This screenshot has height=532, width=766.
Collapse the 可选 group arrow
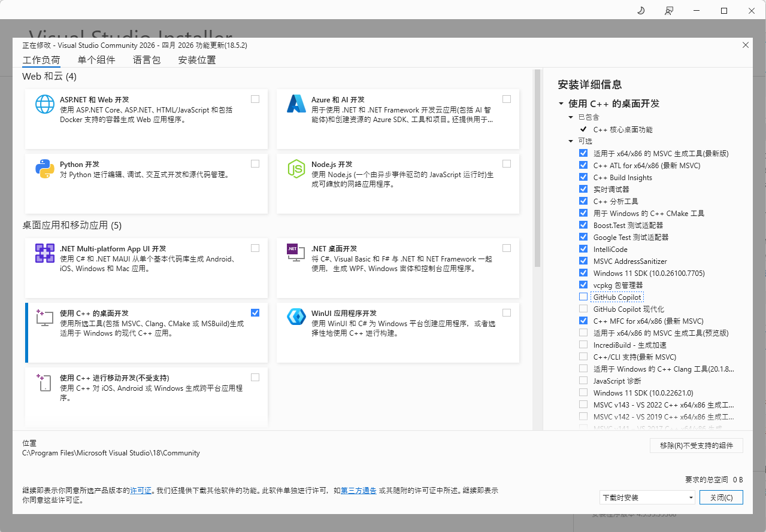[571, 141]
